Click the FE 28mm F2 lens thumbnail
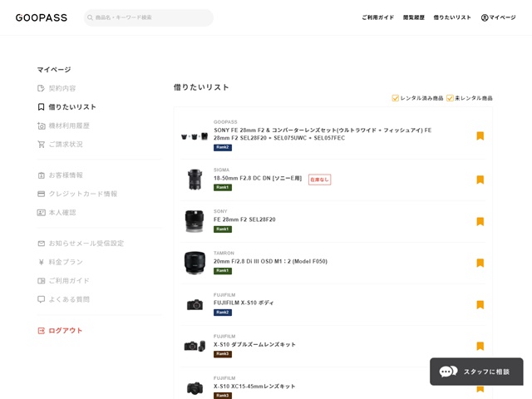The width and height of the screenshot is (532, 399). click(x=195, y=221)
